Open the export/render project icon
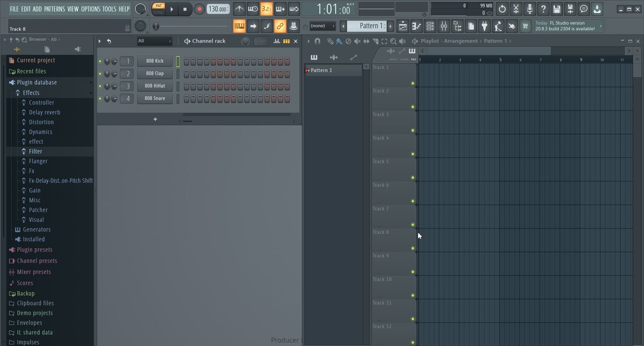Viewport: 644px width, 346px height. click(x=597, y=9)
